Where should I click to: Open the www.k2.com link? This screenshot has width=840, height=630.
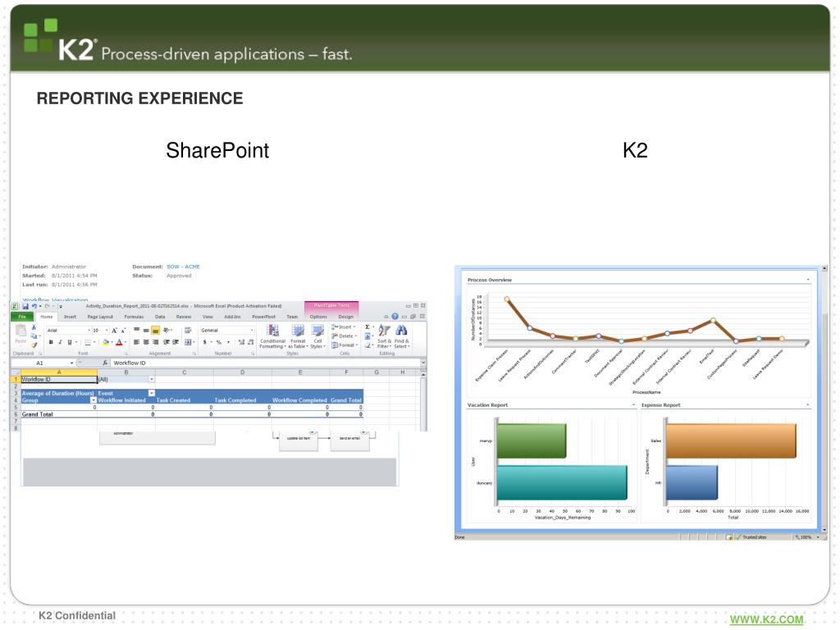[x=767, y=620]
